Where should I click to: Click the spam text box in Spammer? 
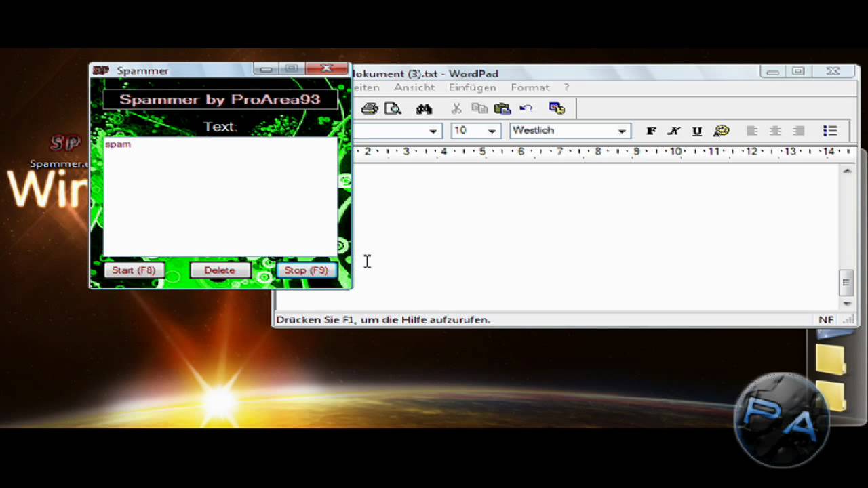tap(220, 197)
